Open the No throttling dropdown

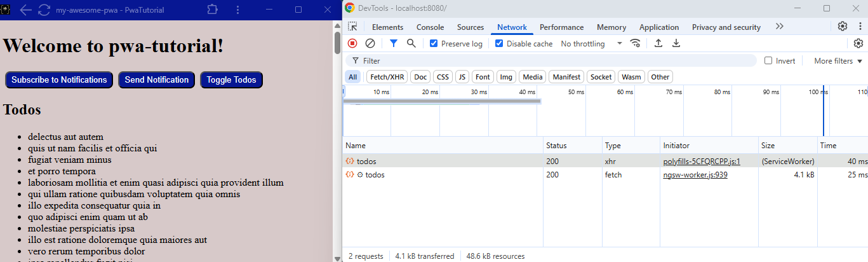click(592, 43)
